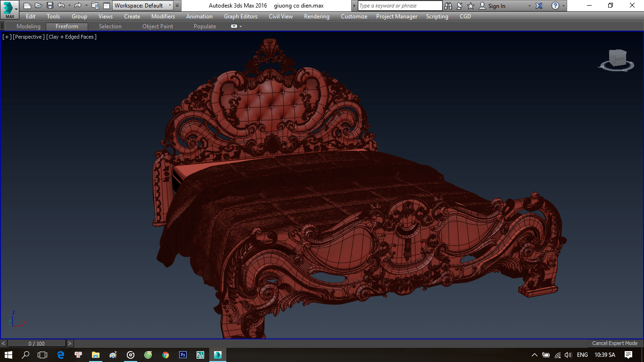This screenshot has height=362, width=644.
Task: Click the Cancel Expert Mode button
Action: point(615,343)
